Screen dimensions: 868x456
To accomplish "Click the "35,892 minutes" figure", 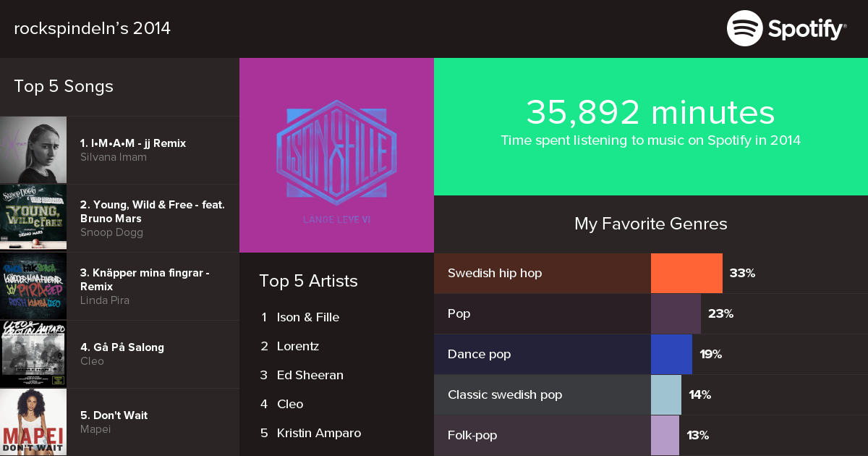I will (650, 112).
